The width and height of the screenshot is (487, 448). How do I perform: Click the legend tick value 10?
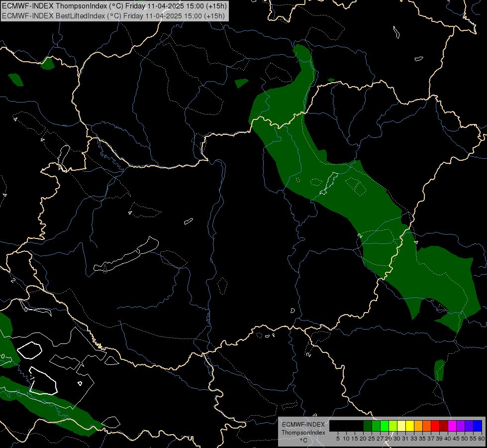point(346,439)
